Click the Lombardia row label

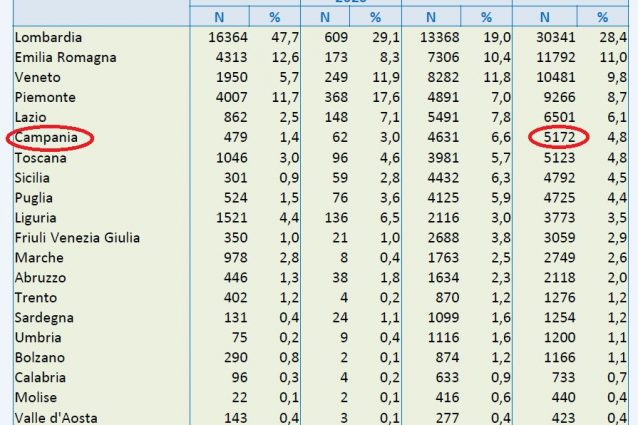click(x=48, y=37)
